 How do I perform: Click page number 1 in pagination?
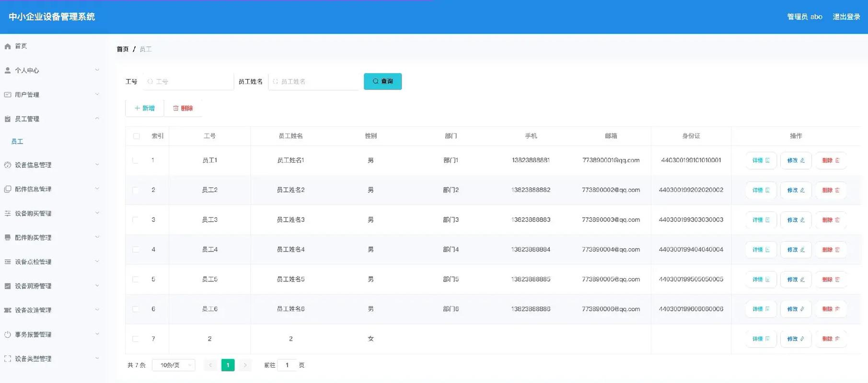click(x=228, y=365)
